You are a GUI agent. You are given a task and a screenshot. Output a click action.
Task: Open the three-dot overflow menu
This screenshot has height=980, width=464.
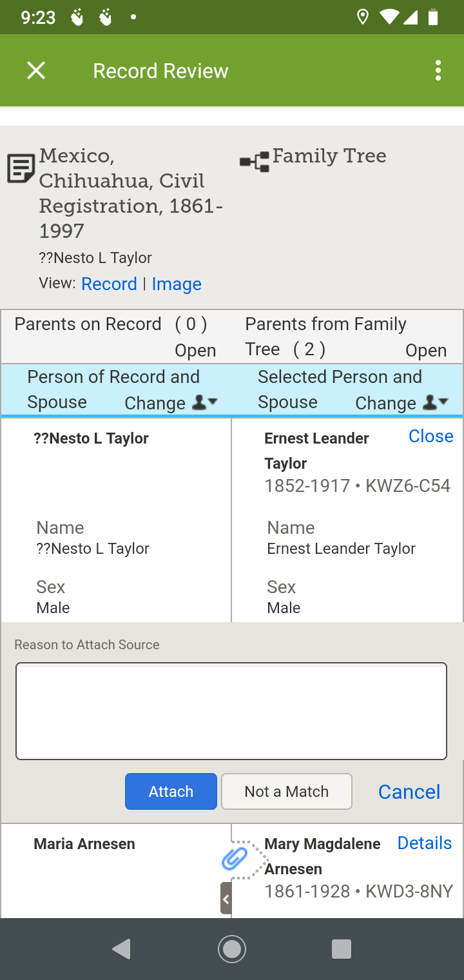point(438,70)
